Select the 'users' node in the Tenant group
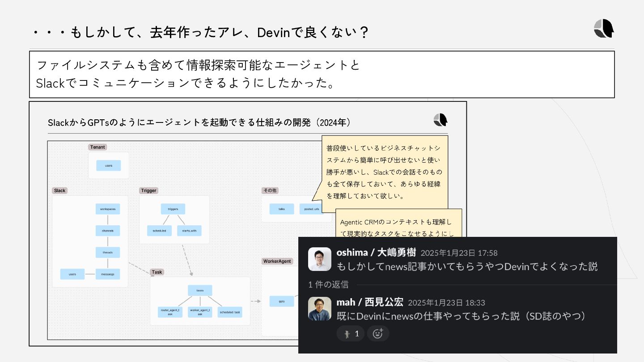644x362 pixels. click(109, 165)
